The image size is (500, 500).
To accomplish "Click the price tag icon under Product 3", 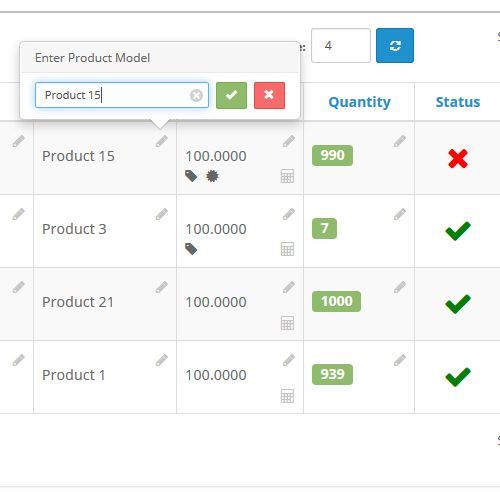I will tap(191, 249).
